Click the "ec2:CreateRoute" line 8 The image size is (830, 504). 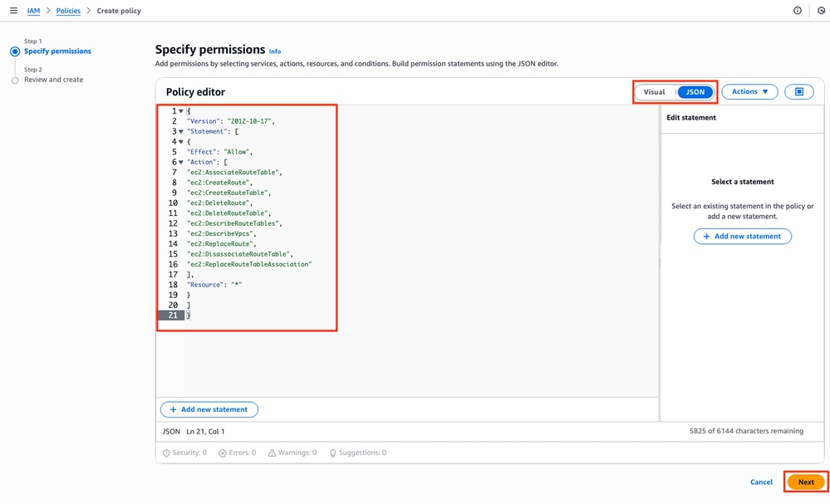pos(219,183)
